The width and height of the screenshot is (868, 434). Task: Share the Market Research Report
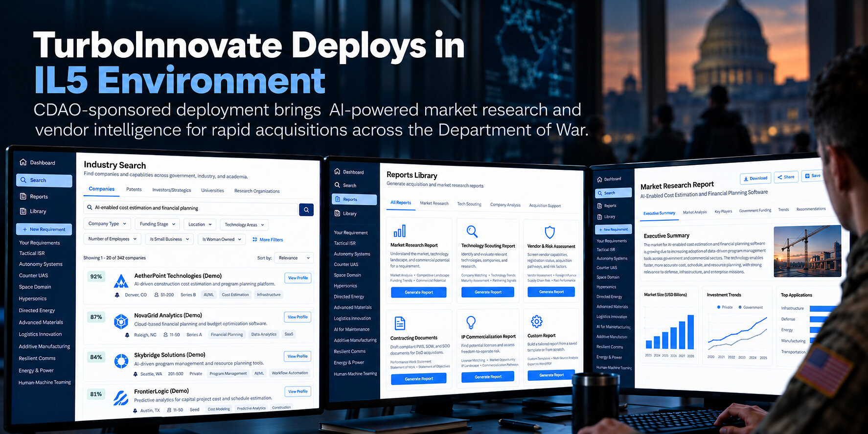(x=786, y=177)
